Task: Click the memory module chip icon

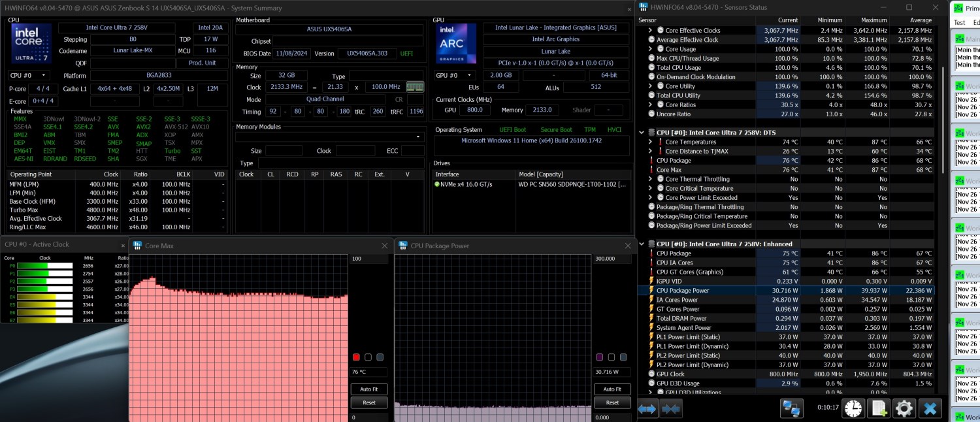Action: 415,87
